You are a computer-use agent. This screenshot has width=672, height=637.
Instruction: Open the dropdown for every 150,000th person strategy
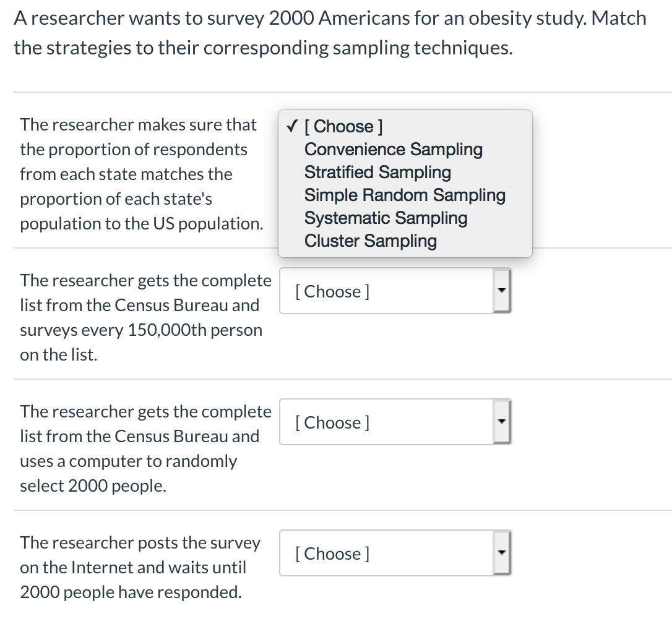point(386,291)
